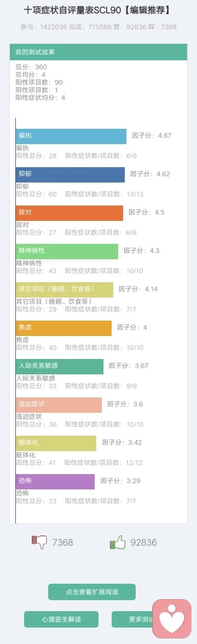This screenshot has width=197, height=644.
Task: Tap the 92836 like count
Action: (x=143, y=543)
